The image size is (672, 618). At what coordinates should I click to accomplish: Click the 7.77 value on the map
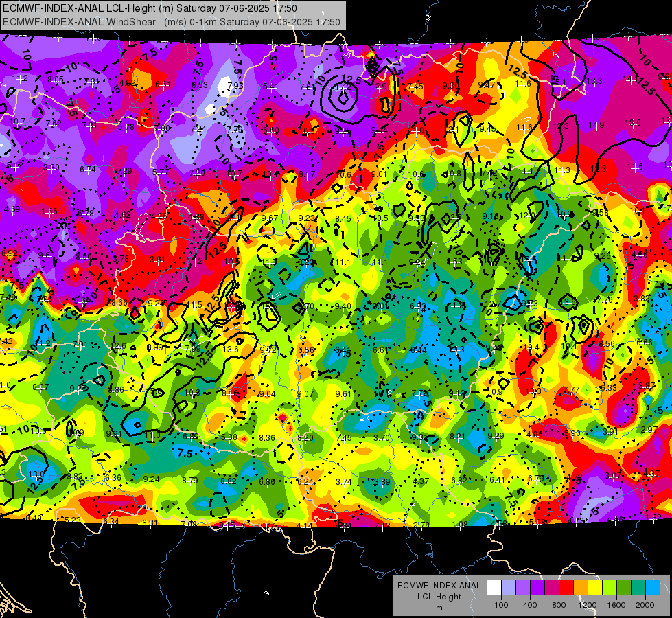click(571, 390)
